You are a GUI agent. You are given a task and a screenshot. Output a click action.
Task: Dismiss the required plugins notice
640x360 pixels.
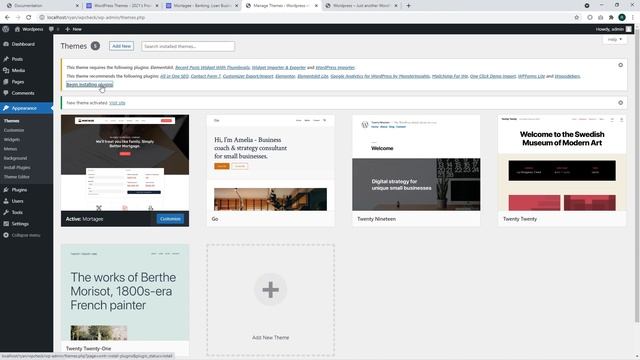tap(620, 65)
